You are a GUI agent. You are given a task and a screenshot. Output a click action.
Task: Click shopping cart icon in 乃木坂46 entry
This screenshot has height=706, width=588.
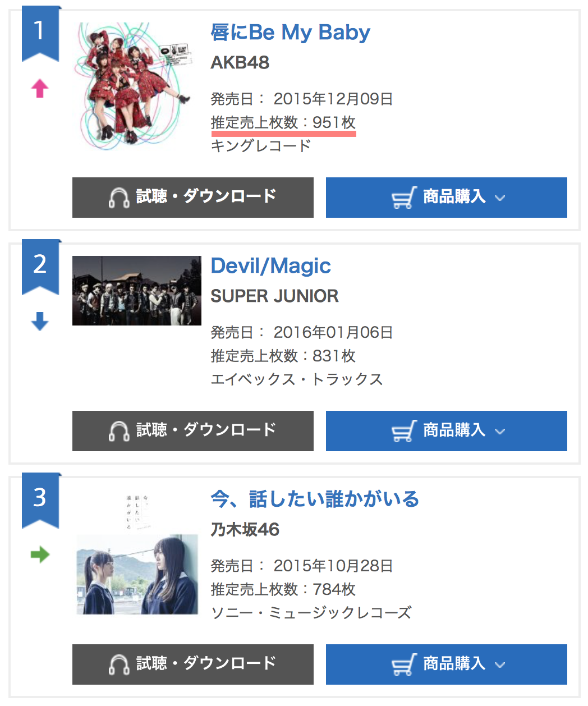point(404,664)
